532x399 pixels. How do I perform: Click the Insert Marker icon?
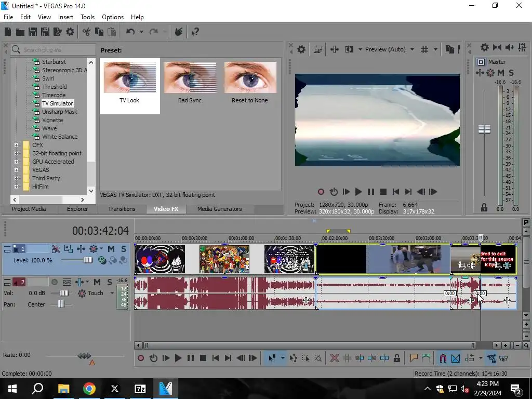pos(414,358)
